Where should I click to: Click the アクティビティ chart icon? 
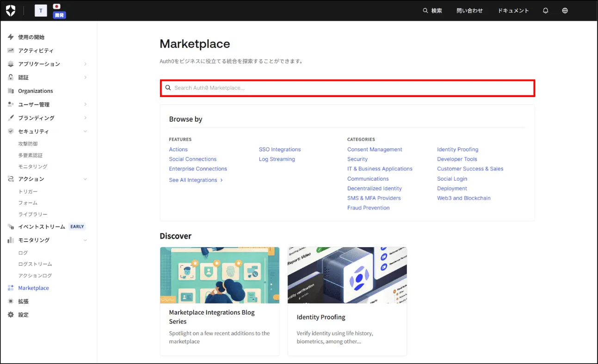pyautogui.click(x=11, y=50)
